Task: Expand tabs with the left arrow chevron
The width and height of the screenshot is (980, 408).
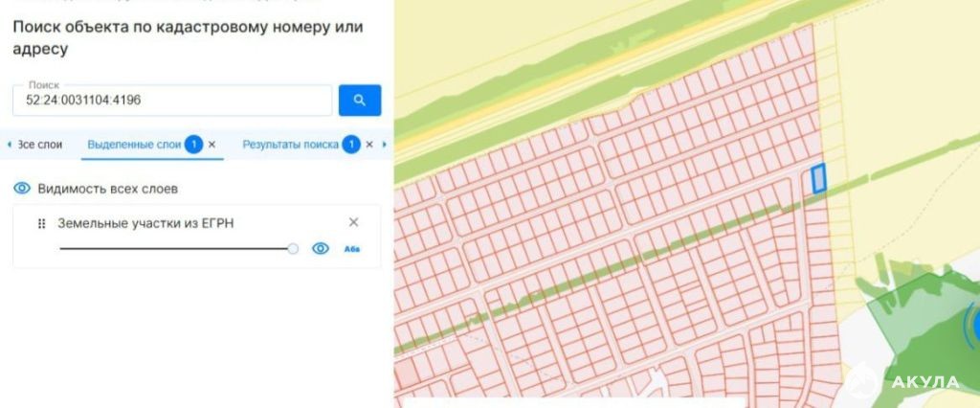Action: click(9, 145)
